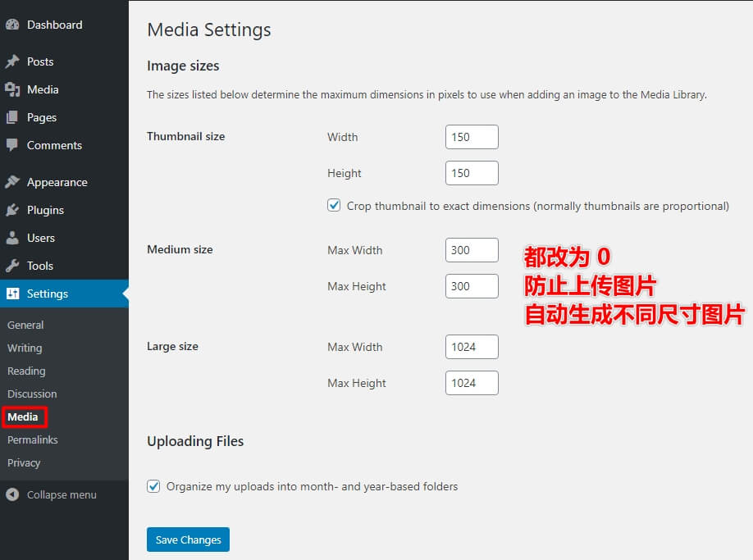Click the Comments speech bubble icon
Image resolution: width=753 pixels, height=560 pixels.
coord(12,145)
